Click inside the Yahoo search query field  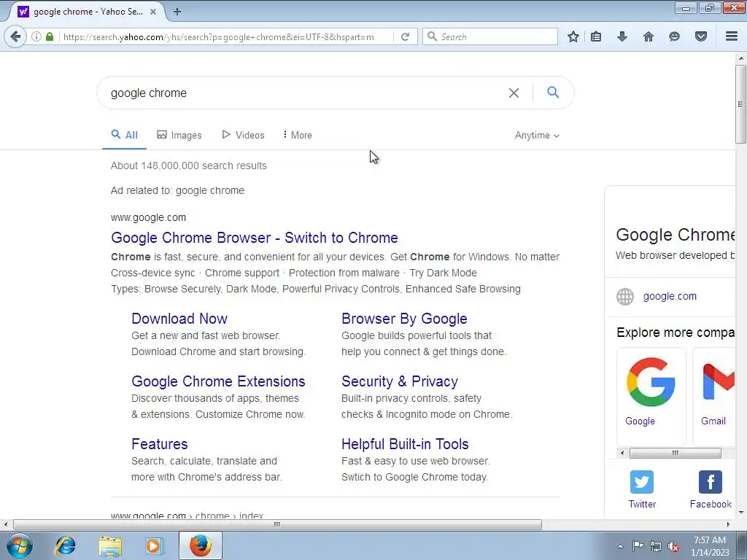pyautogui.click(x=305, y=93)
